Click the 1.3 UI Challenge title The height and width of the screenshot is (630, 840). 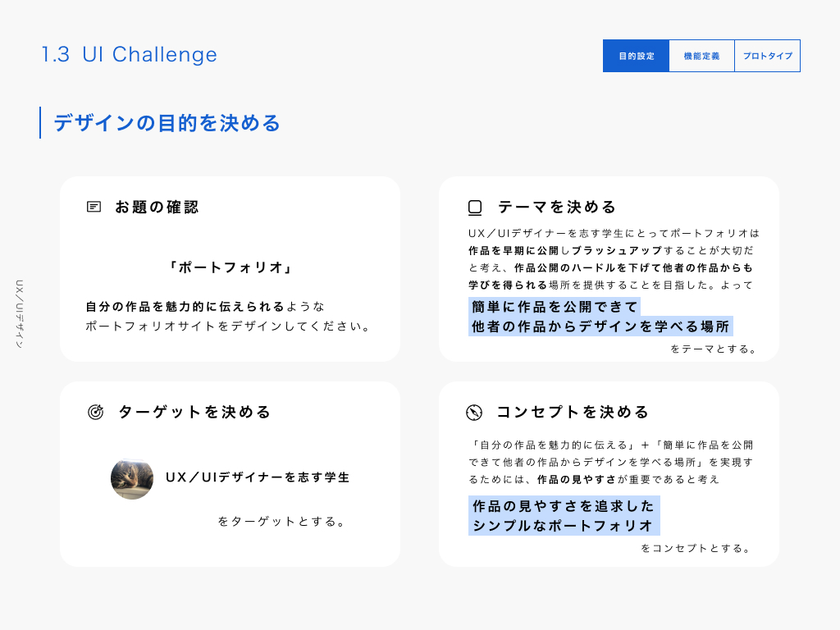click(x=130, y=54)
